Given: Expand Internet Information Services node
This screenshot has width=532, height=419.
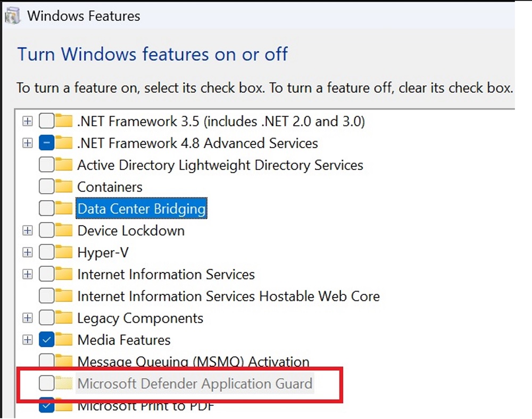Looking at the screenshot, I should [27, 274].
